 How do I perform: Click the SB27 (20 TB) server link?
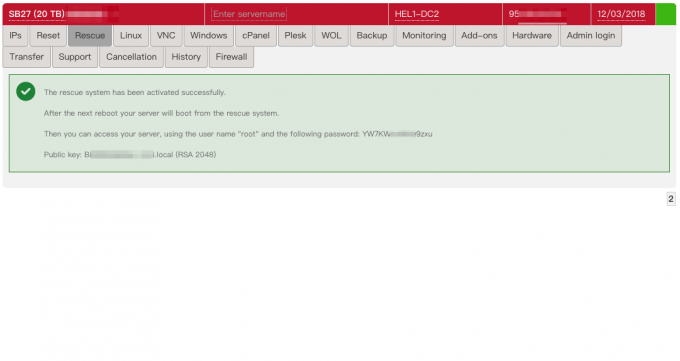coord(36,14)
